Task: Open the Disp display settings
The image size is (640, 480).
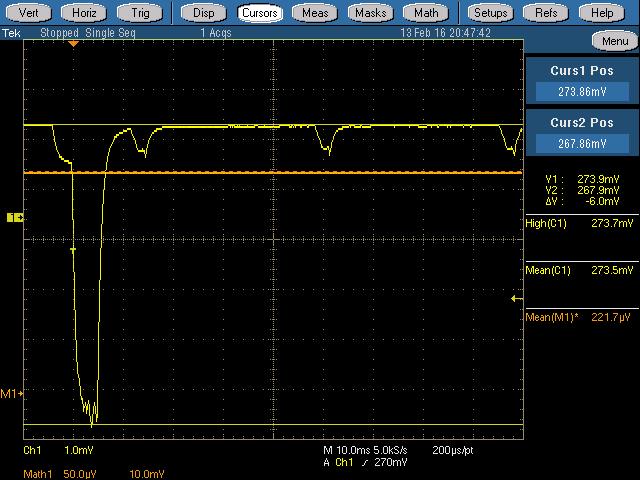Action: coord(203,13)
